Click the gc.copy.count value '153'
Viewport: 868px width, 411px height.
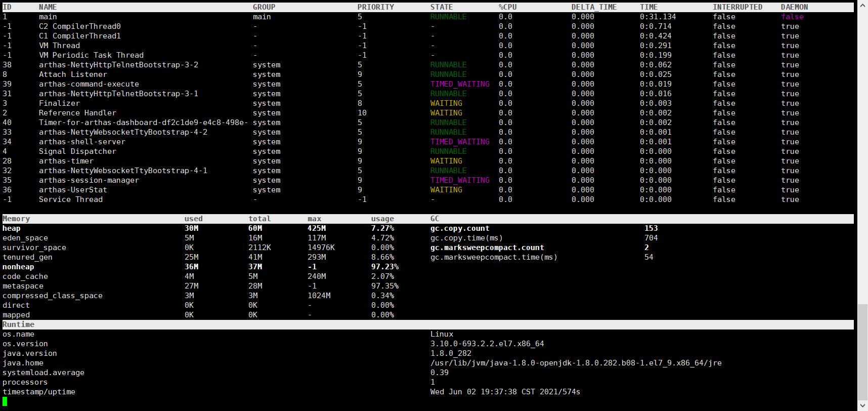point(651,228)
